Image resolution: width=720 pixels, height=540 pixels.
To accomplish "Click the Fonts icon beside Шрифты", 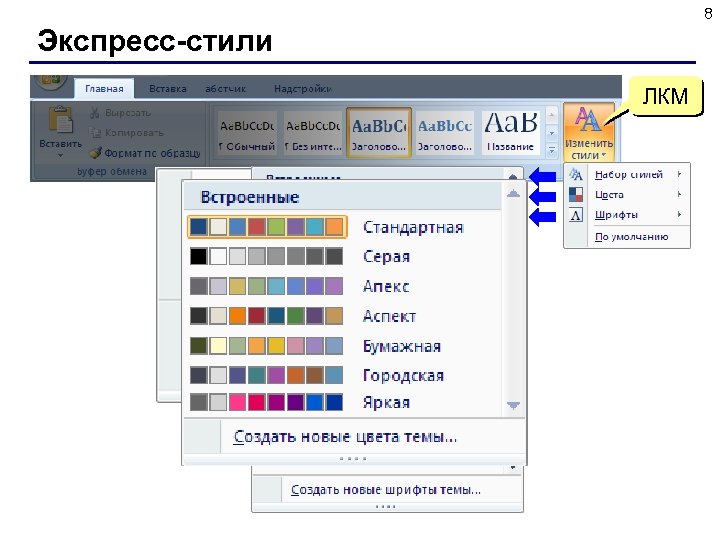I will click(576, 214).
